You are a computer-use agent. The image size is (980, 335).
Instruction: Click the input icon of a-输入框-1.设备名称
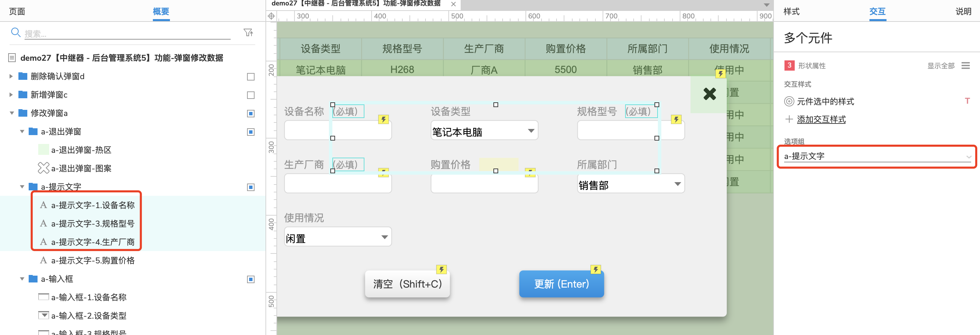[x=44, y=297]
